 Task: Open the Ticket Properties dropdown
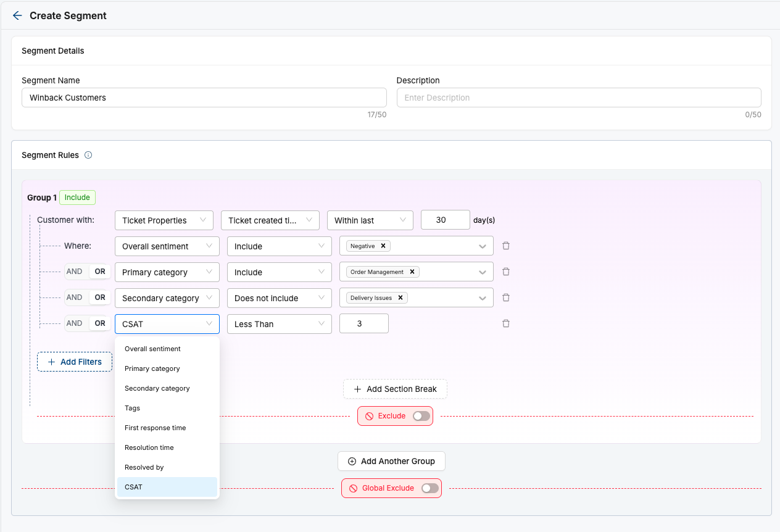tap(164, 220)
